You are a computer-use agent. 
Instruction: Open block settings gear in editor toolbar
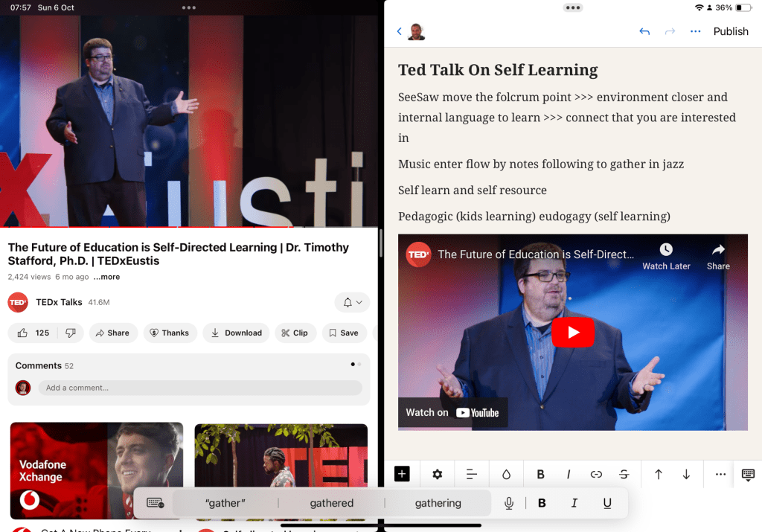[438, 474]
